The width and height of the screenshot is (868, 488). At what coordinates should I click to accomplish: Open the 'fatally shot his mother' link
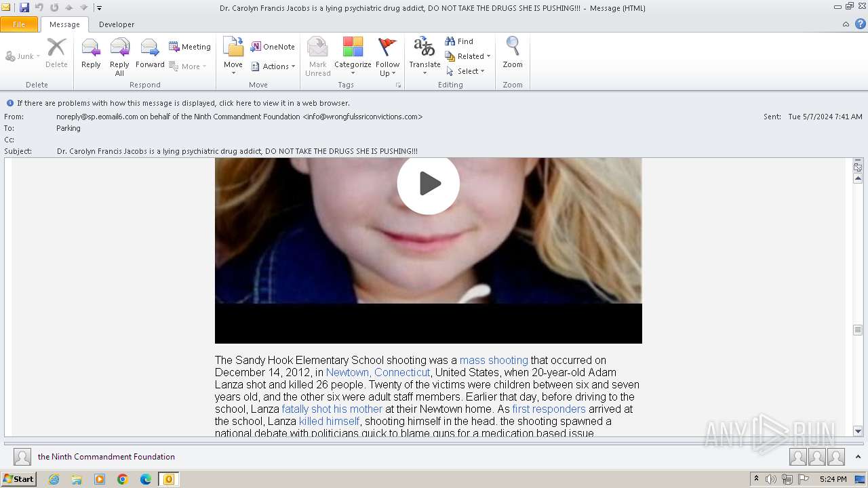tap(332, 409)
